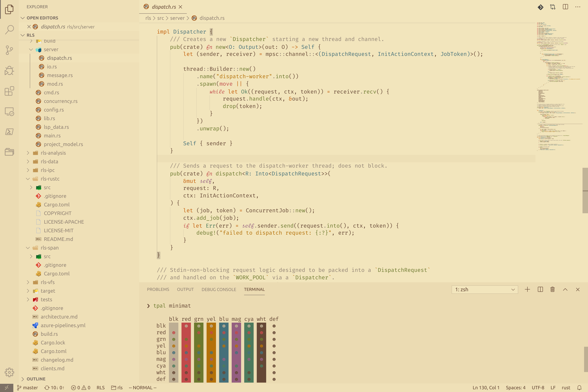Toggle notifications bell in status bar
Viewport: 588px width, 392px height.
[x=579, y=387]
